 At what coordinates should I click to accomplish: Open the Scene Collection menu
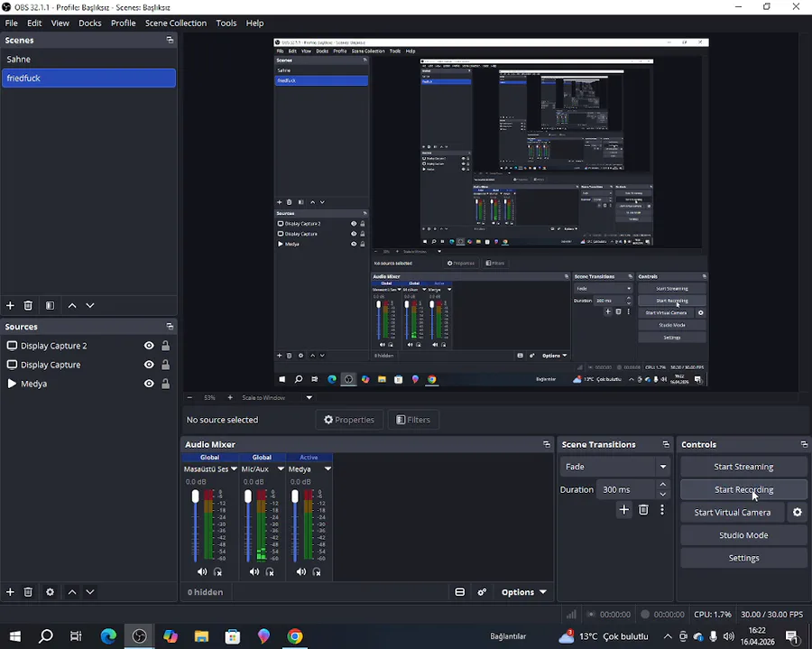coord(176,23)
